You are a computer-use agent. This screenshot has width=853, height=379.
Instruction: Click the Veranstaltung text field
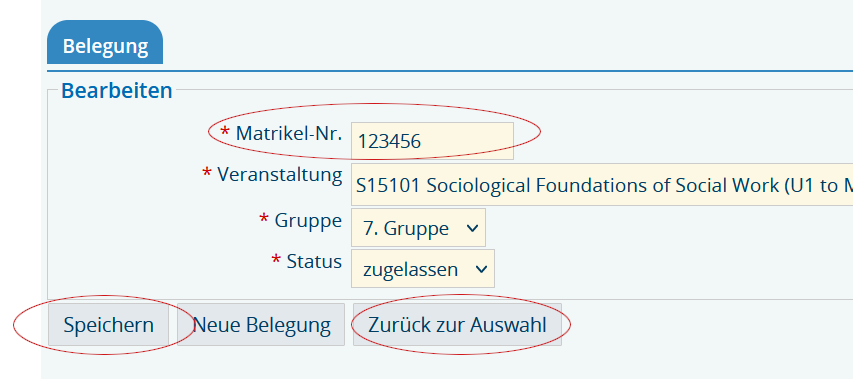tap(602, 184)
